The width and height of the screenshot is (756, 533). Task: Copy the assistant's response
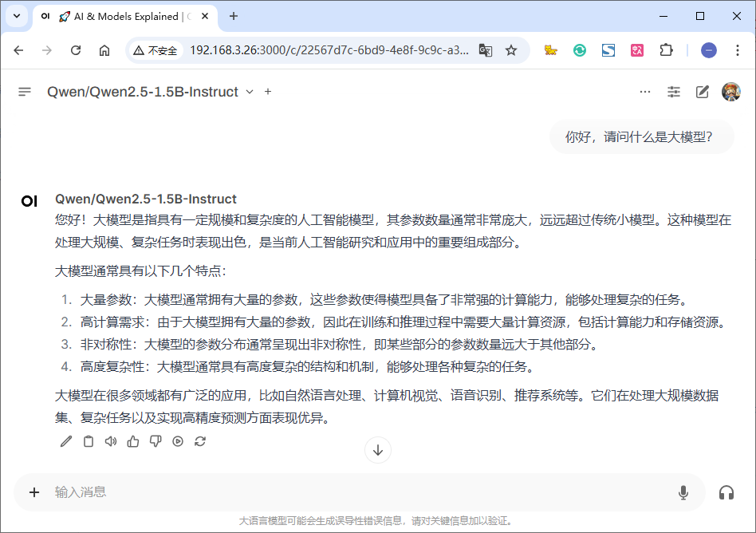tap(88, 440)
